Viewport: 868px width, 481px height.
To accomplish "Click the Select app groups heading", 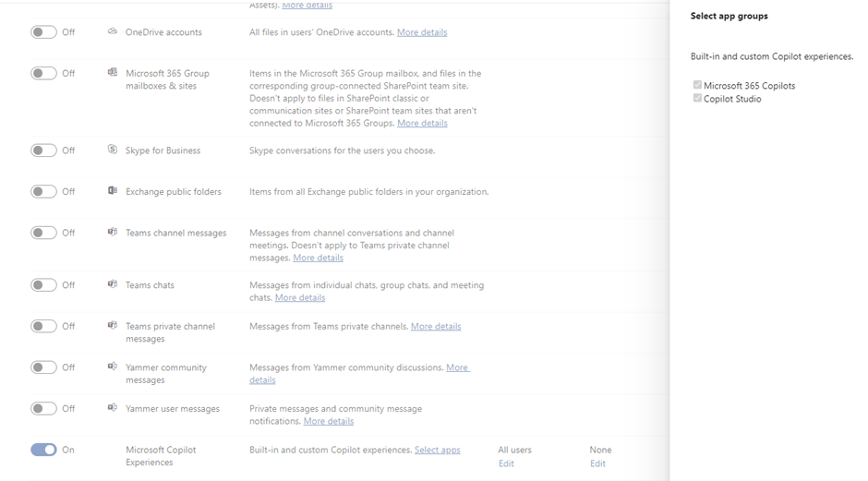I will 729,16.
